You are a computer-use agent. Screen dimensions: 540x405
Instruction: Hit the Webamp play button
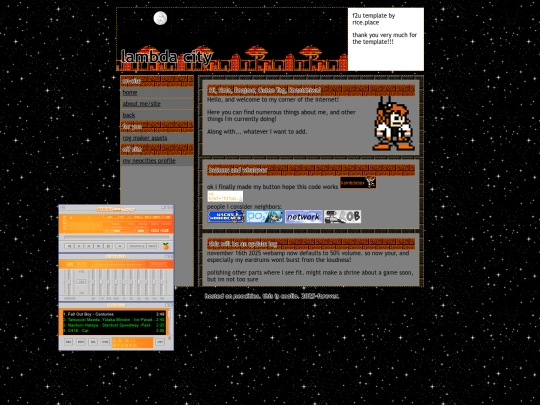pos(79,246)
